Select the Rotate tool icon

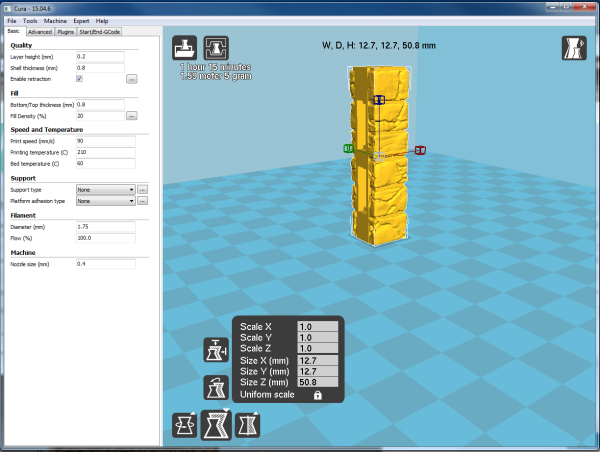[x=185, y=424]
